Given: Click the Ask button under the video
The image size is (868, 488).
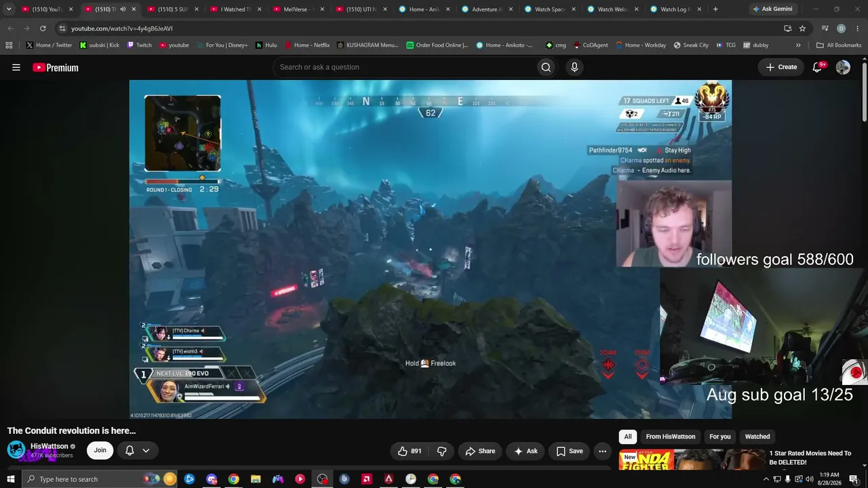Looking at the screenshot, I should 526,451.
